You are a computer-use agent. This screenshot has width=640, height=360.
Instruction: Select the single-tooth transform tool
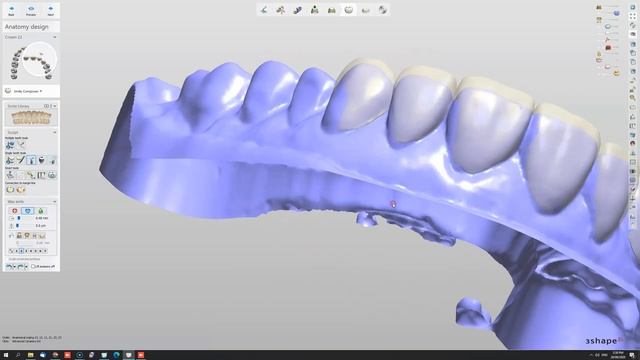tap(10, 160)
